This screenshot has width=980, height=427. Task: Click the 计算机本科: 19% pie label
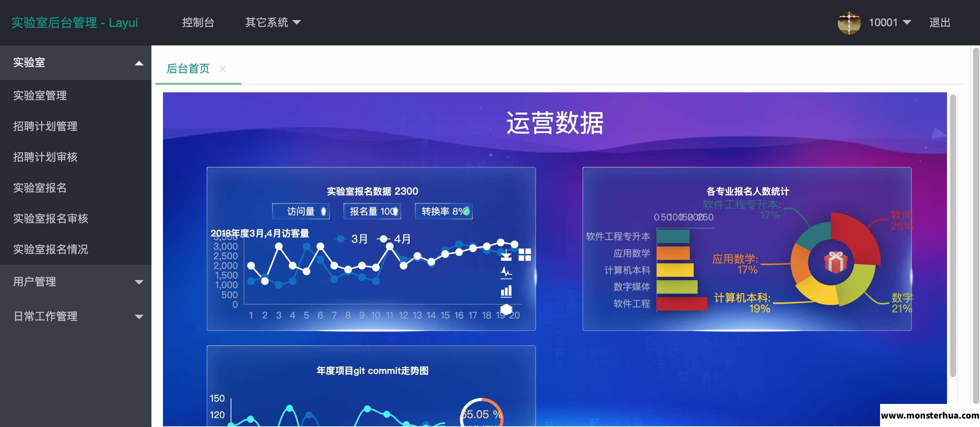tap(742, 303)
